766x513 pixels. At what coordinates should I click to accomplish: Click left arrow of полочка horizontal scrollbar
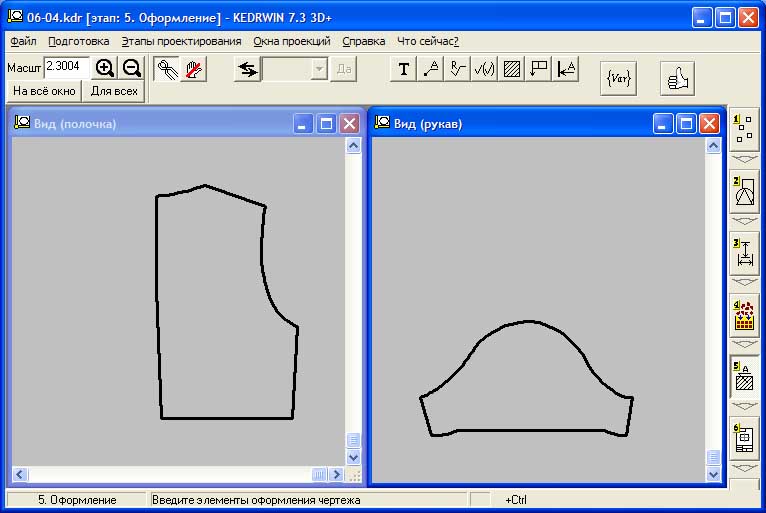coord(20,474)
